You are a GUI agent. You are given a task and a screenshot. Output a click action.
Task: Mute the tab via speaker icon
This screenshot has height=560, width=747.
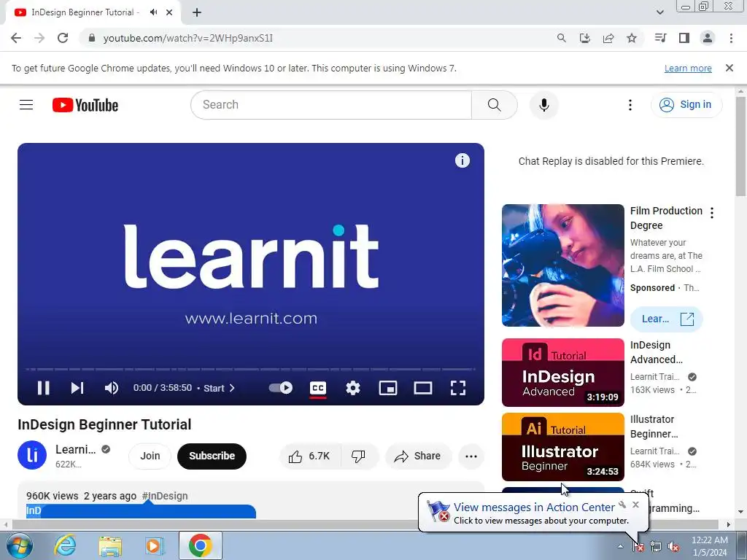tap(153, 12)
